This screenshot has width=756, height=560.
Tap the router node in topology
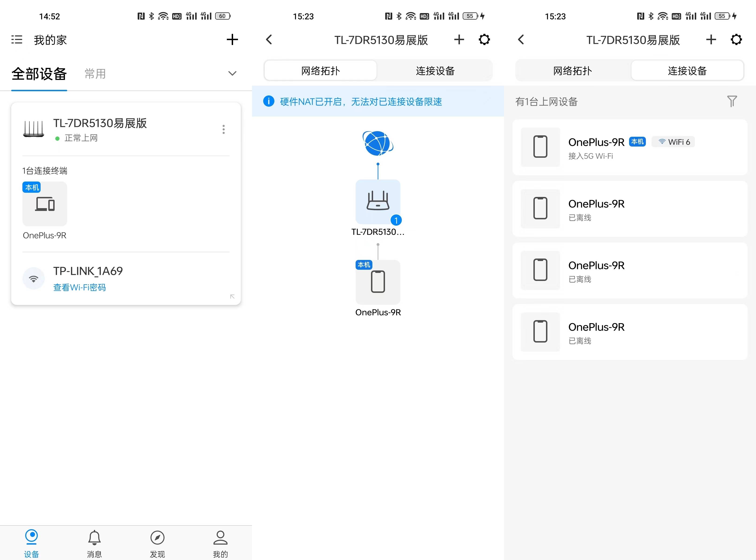point(378,202)
